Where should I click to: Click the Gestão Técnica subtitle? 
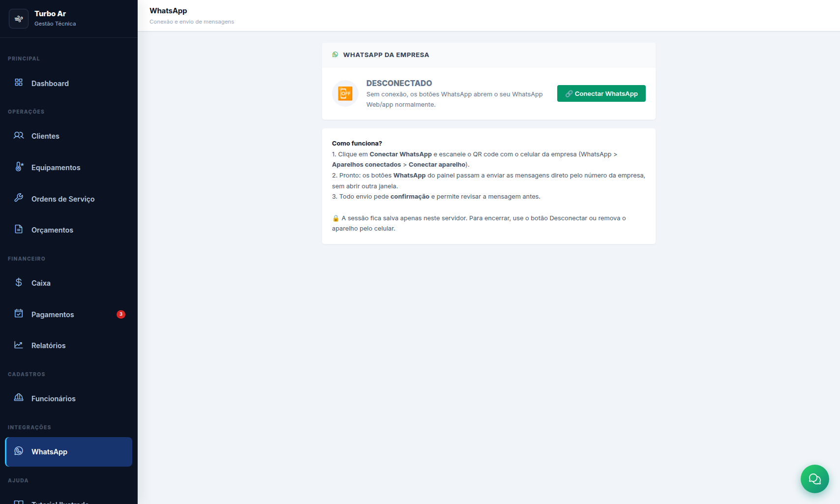55,24
